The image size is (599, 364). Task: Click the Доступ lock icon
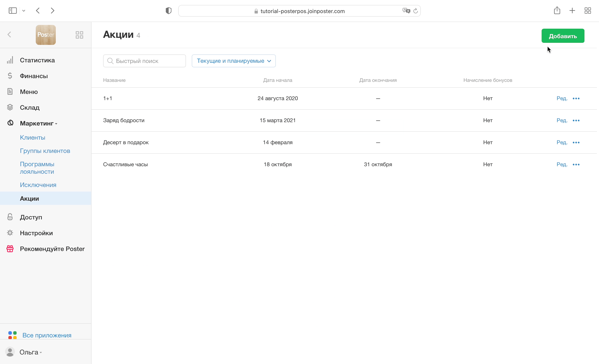coord(10,217)
